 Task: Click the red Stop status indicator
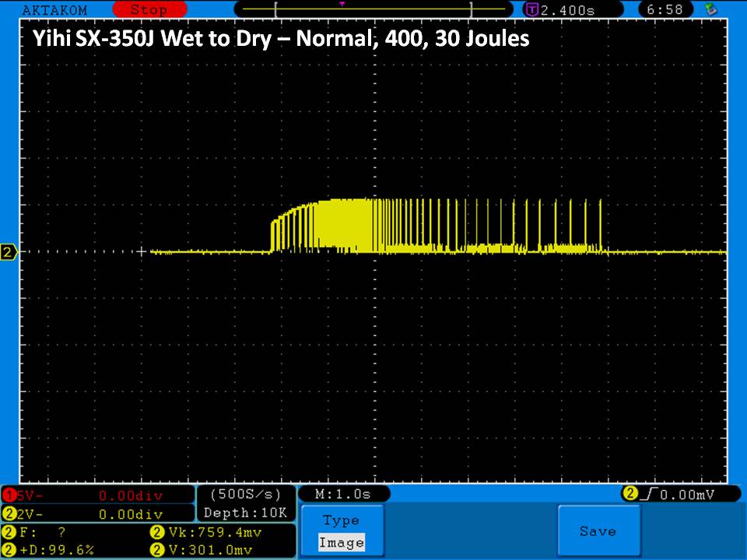coord(148,10)
